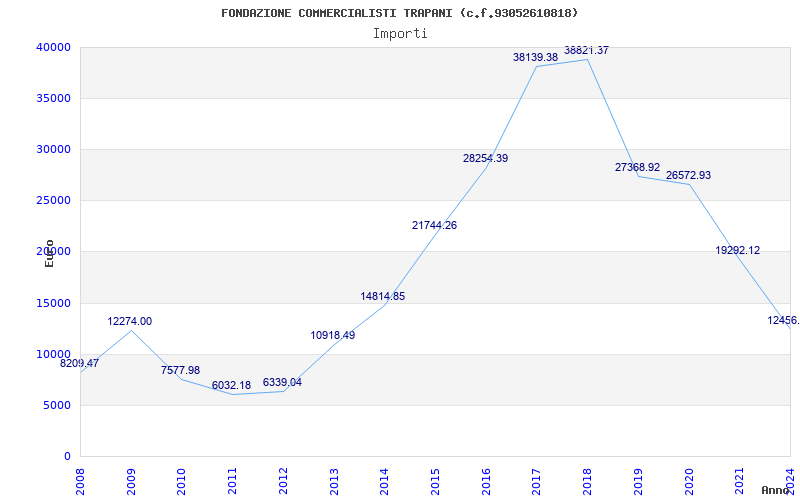Image resolution: width=800 pixels, height=500 pixels.
Task: Click the 2024 x-axis year label
Action: [x=790, y=482]
